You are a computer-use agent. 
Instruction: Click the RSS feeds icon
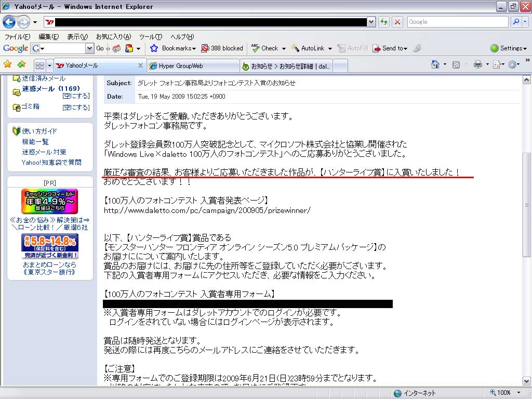pyautogui.click(x=456, y=64)
